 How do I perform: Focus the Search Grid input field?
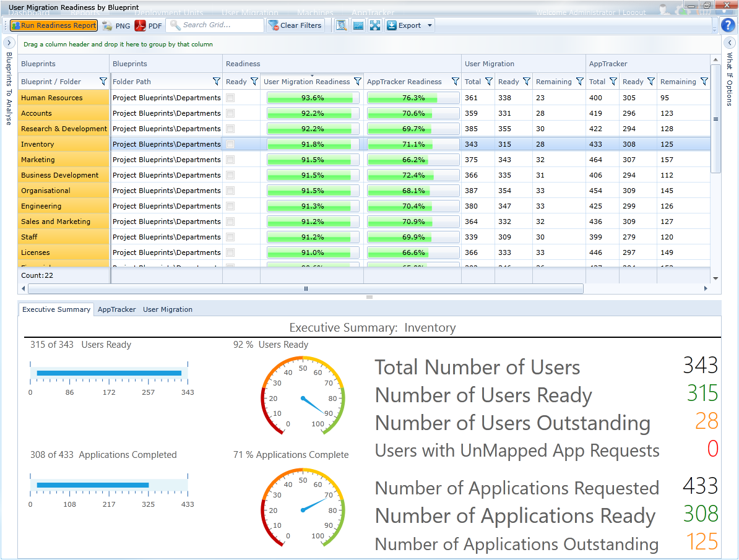(x=215, y=25)
